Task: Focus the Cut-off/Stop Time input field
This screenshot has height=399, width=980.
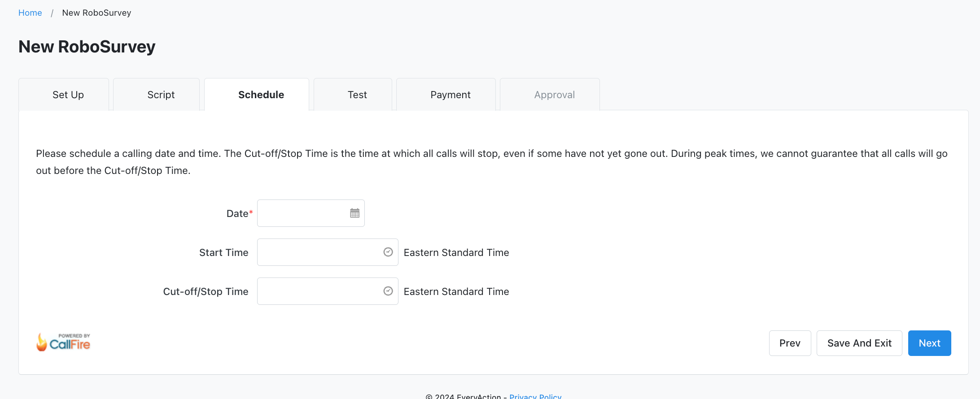Action: (328, 291)
